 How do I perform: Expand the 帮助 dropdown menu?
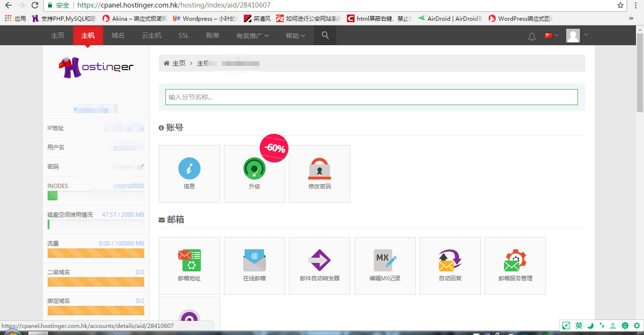point(294,35)
